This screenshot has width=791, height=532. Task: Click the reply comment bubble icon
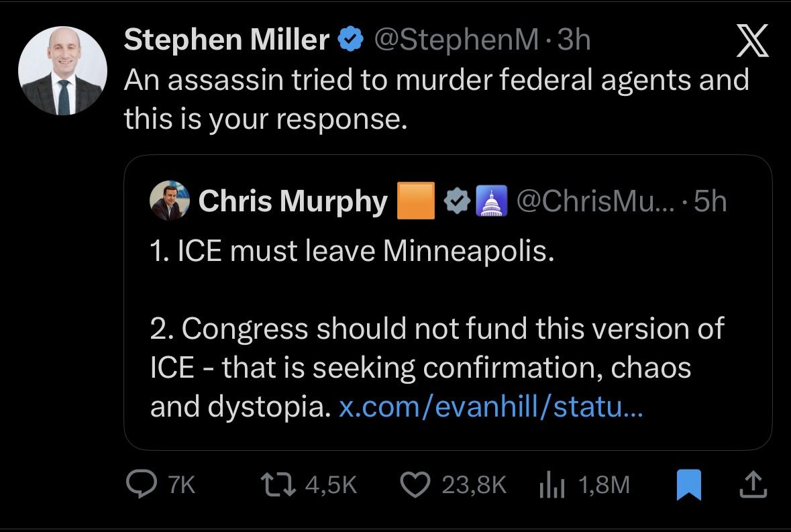click(143, 484)
